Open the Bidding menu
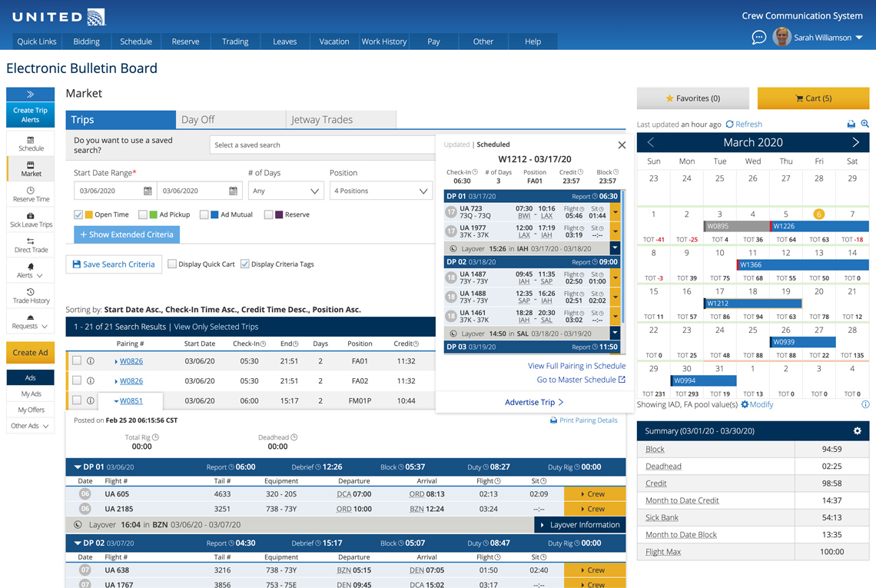The image size is (876, 588). [x=87, y=42]
